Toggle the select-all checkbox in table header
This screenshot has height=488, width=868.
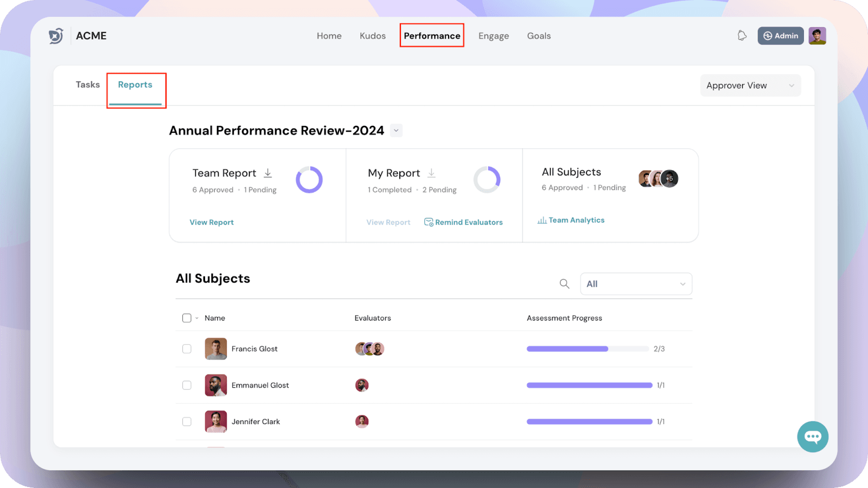[187, 318]
